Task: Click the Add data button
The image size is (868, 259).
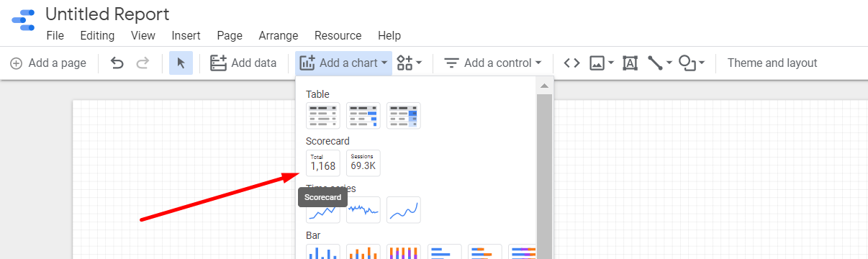Action: tap(243, 63)
